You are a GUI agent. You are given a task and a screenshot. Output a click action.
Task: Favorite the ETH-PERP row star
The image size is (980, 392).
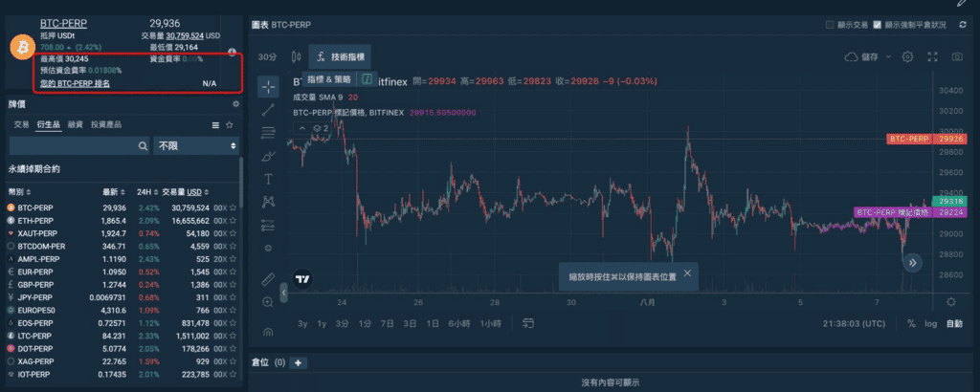234,220
